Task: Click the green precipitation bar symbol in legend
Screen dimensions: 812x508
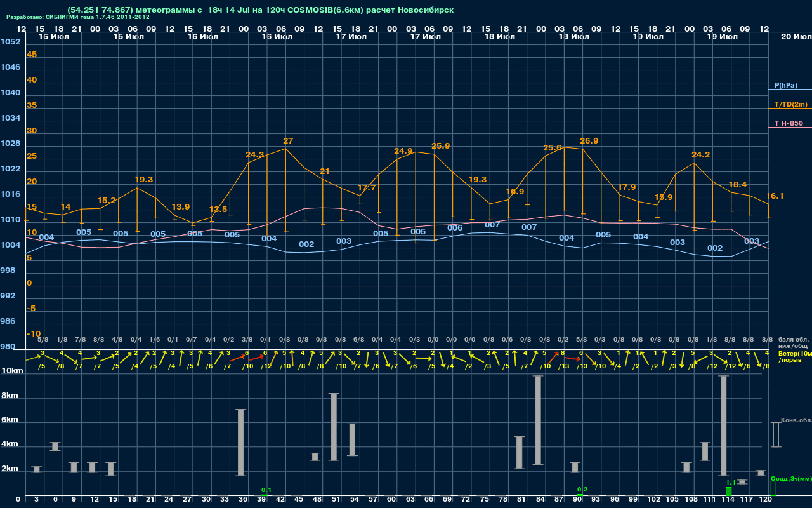Action: coord(773,489)
